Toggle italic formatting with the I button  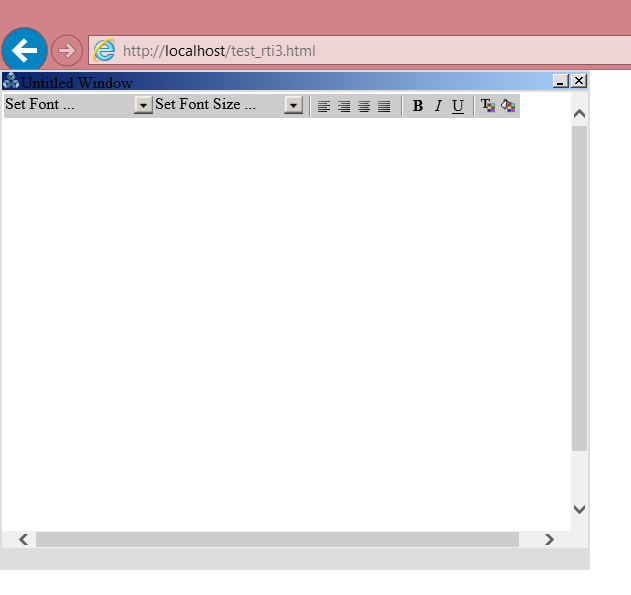437,106
